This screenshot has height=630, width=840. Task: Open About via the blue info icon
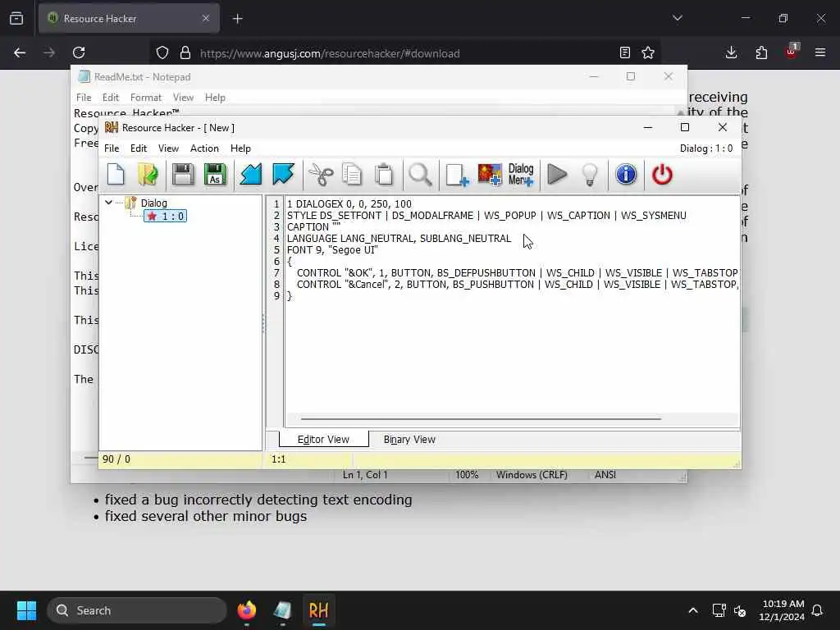(626, 175)
